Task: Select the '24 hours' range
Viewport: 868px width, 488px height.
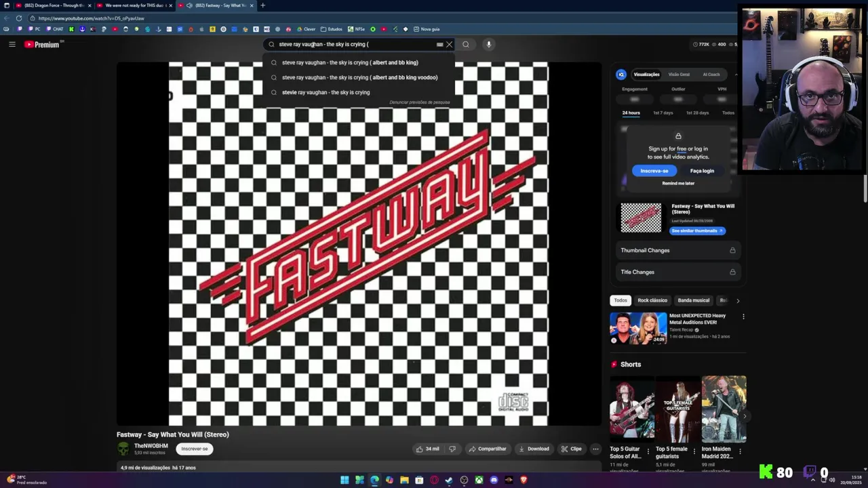Action: 631,113
